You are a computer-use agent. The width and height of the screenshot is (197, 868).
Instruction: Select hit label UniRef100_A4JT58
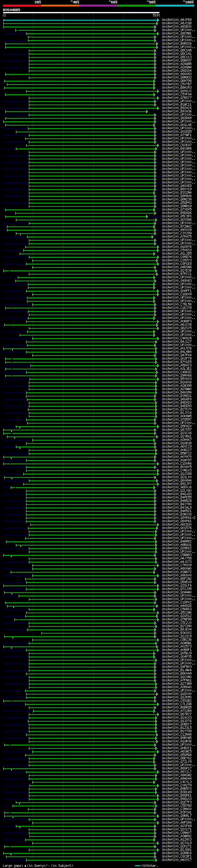point(177,558)
